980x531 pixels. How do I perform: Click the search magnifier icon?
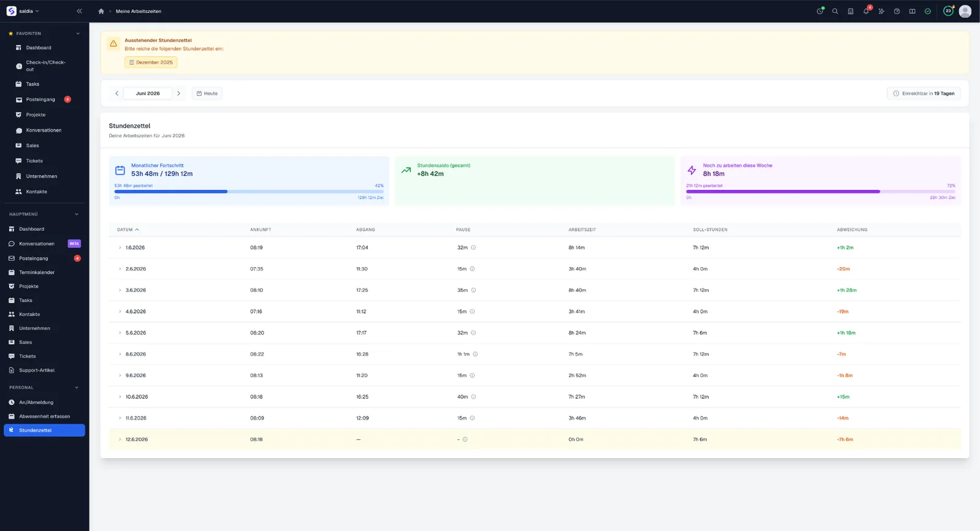click(x=835, y=11)
